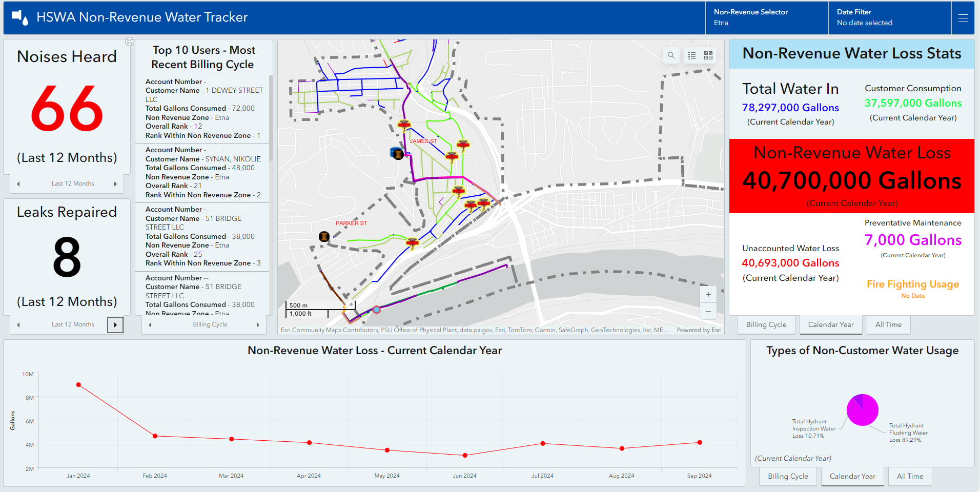Viewport: 980px width, 492px height.
Task: Open the hamburger menu at top right
Action: [x=963, y=17]
